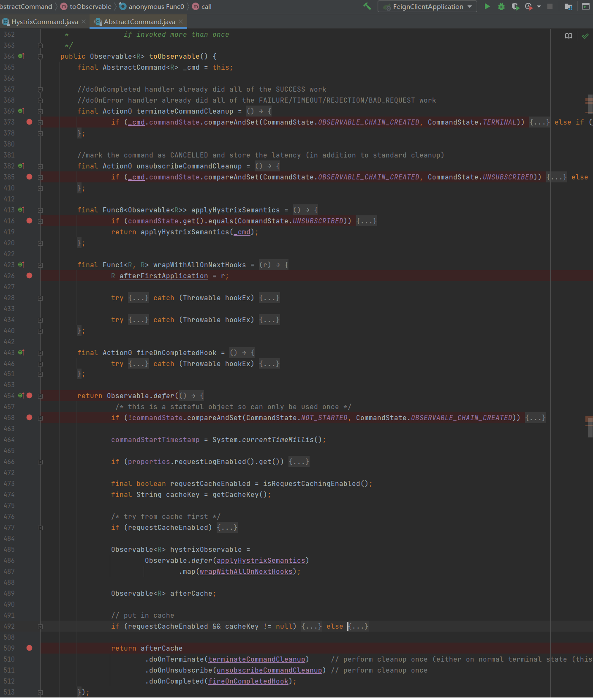Image resolution: width=593 pixels, height=700 pixels.
Task: Click the gutter marker on line 423
Action: [21, 265]
